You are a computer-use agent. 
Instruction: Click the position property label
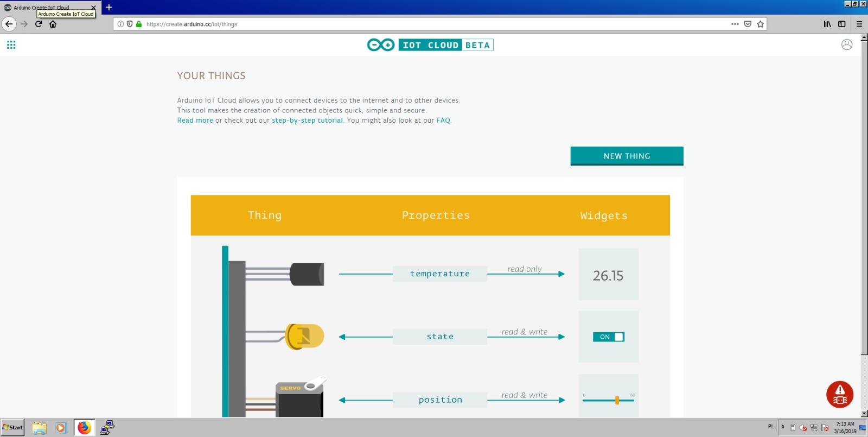click(440, 400)
